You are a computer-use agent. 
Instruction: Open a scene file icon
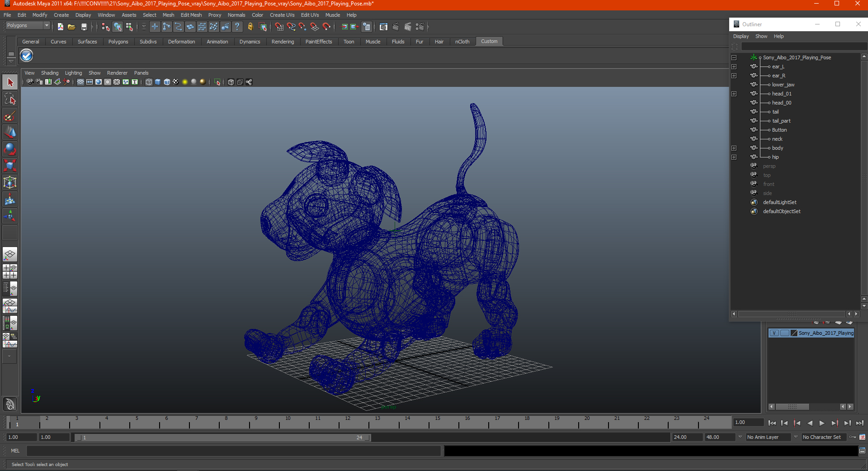(71, 27)
